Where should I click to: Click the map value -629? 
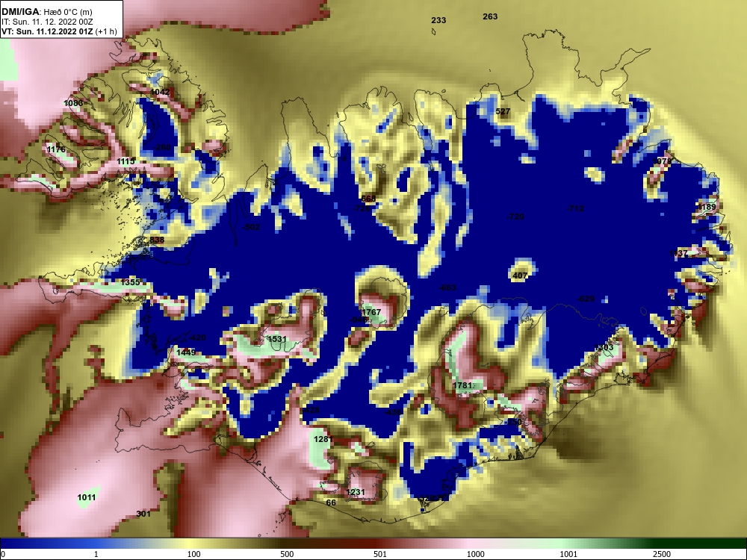(586, 299)
